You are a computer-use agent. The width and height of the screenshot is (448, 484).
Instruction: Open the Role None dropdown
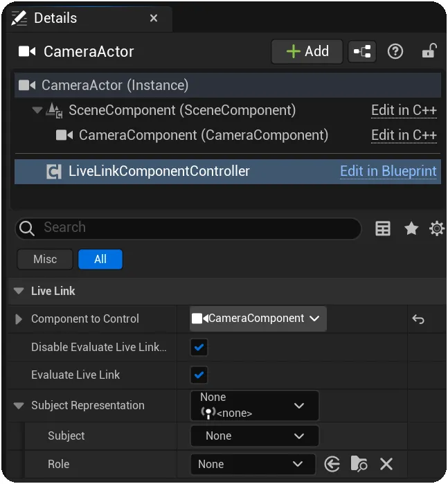253,464
